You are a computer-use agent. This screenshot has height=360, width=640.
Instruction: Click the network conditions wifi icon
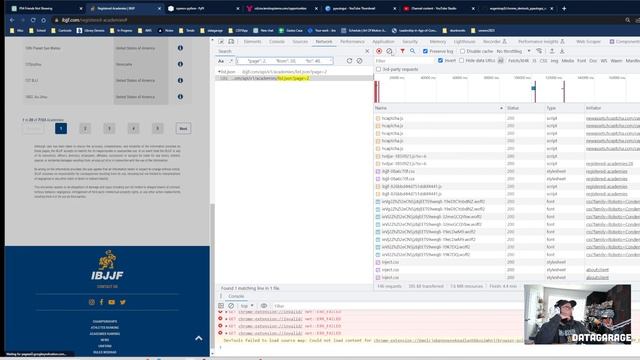click(x=539, y=51)
